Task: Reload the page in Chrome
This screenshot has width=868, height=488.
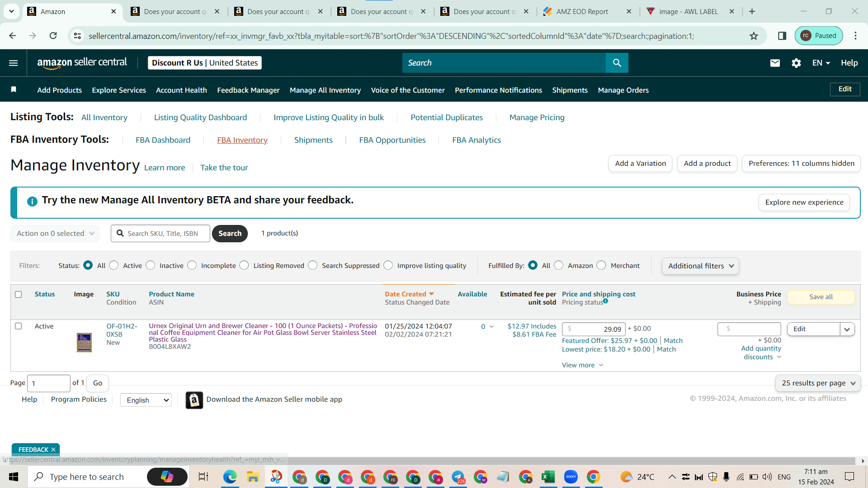Action: click(x=53, y=36)
